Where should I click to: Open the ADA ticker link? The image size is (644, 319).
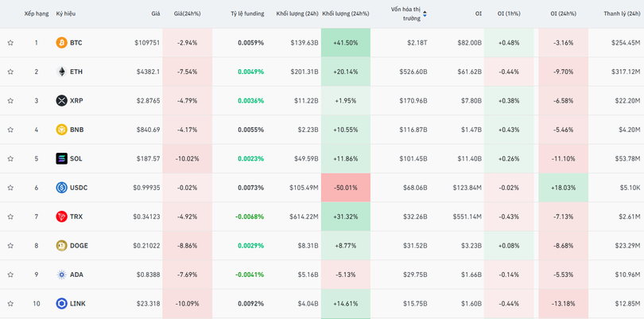pos(76,274)
